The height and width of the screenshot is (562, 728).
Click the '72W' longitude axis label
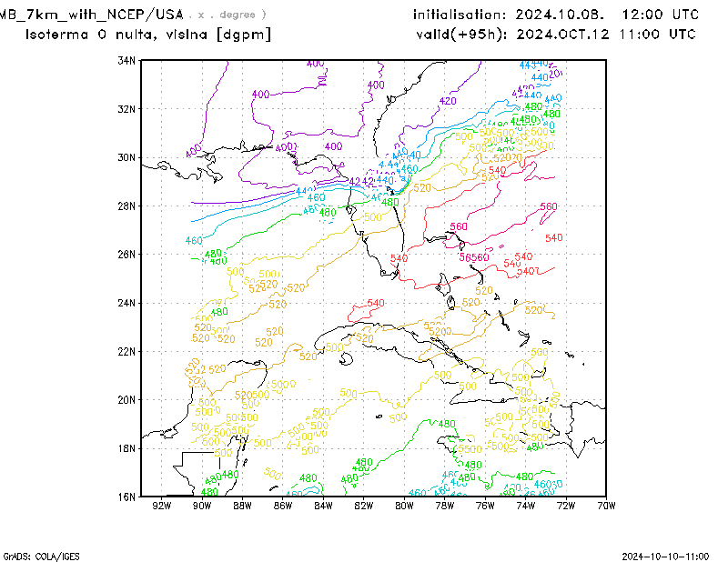point(566,506)
